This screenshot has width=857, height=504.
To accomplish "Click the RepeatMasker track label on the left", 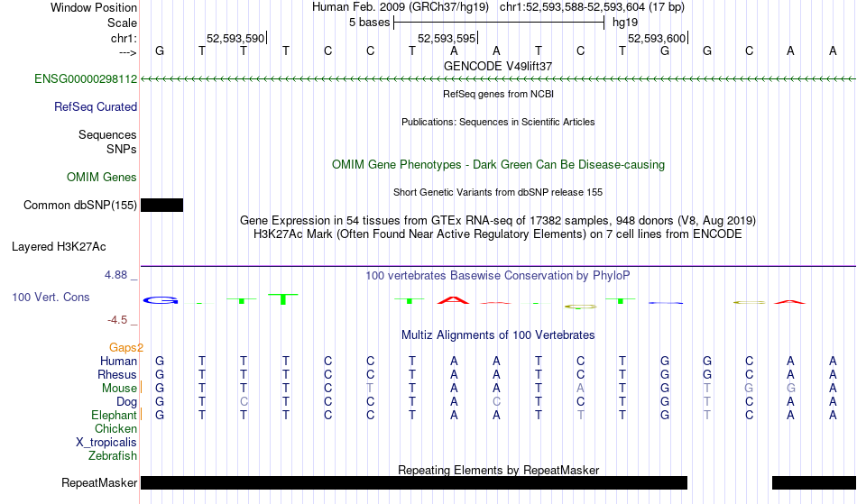I will pyautogui.click(x=99, y=482).
